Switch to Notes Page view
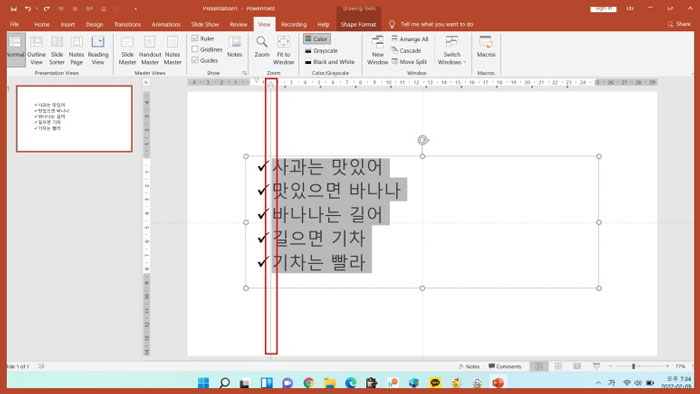Viewport: 700px width, 394px height. click(x=76, y=50)
